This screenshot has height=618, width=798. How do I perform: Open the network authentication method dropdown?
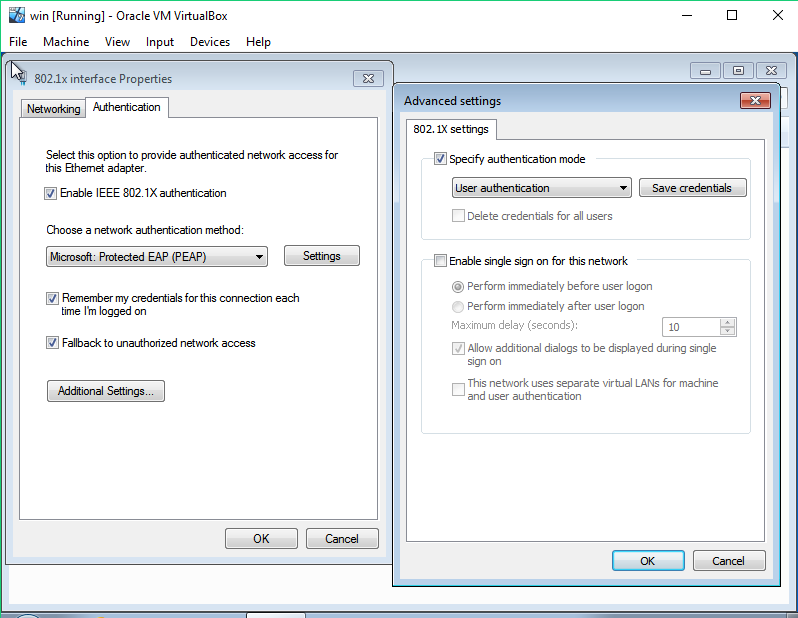[x=157, y=257]
